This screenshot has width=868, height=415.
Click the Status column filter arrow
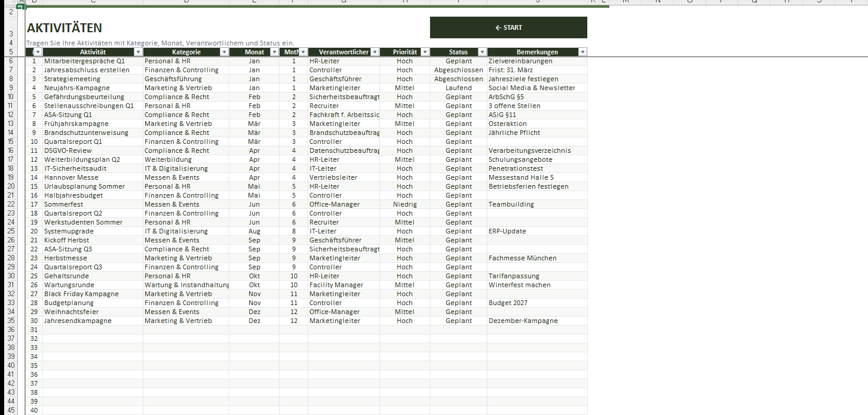coord(482,53)
